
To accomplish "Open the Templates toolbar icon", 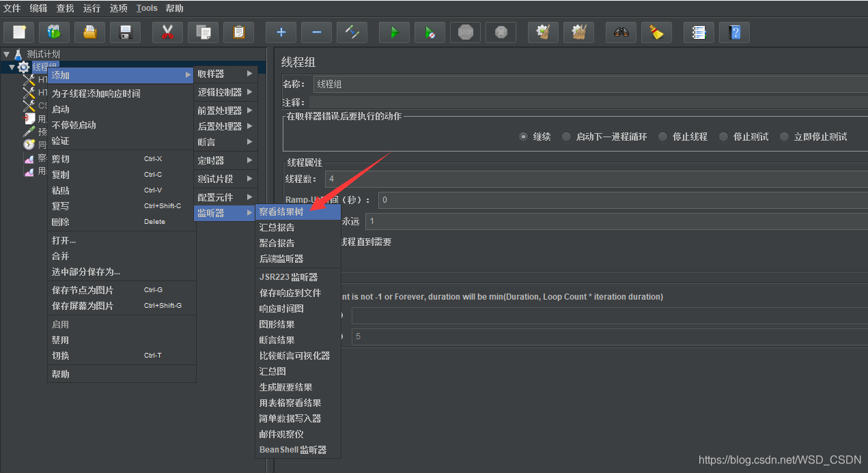I will [x=54, y=32].
